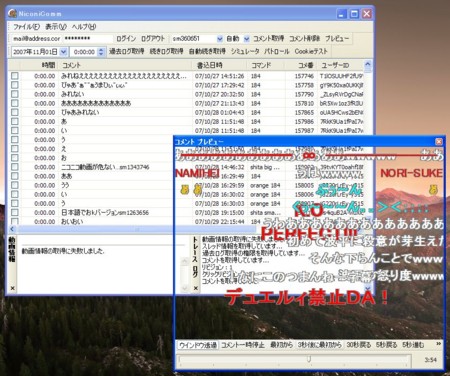
Task: Click the ログアウト button
Action: [x=153, y=39]
